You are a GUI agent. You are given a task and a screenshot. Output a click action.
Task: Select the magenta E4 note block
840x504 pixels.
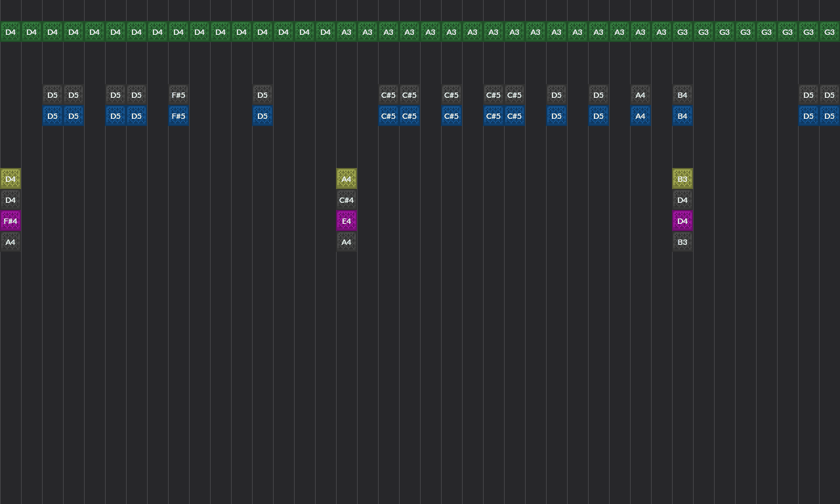pyautogui.click(x=346, y=220)
